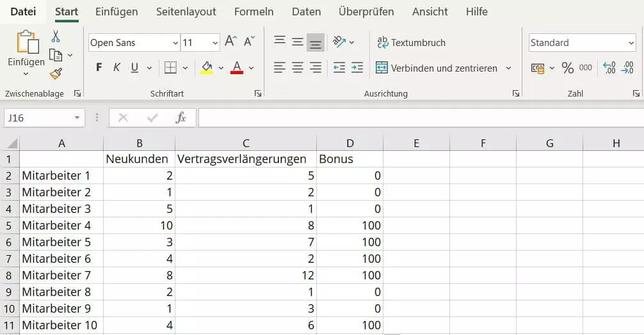Toggle italic K formatting
Screen dimensions: 644x335
click(x=117, y=67)
